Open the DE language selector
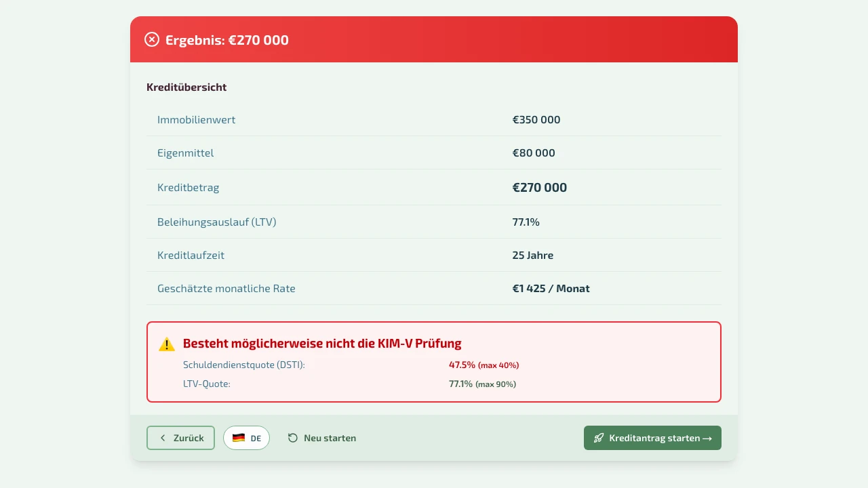The height and width of the screenshot is (488, 868). (x=246, y=439)
